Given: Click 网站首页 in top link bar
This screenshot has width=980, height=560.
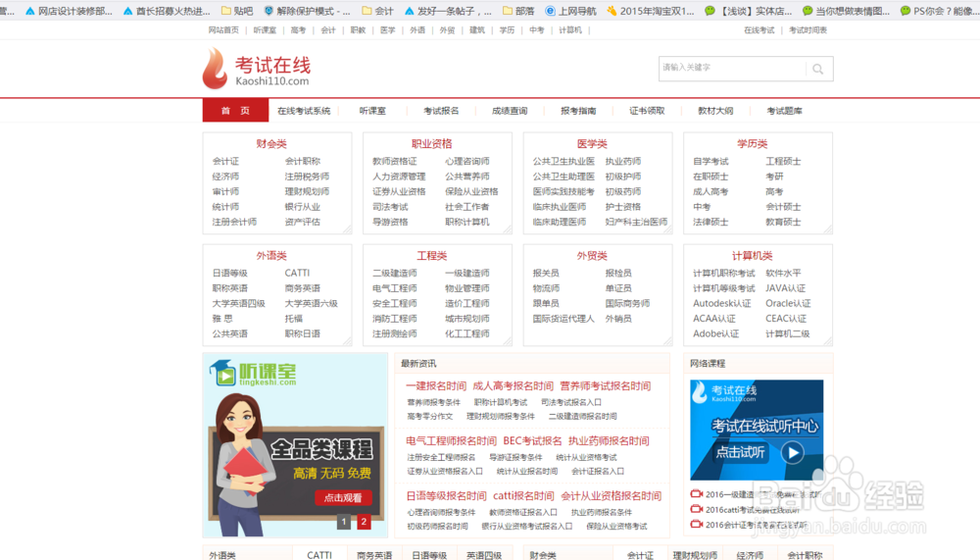Looking at the screenshot, I should pos(223,30).
